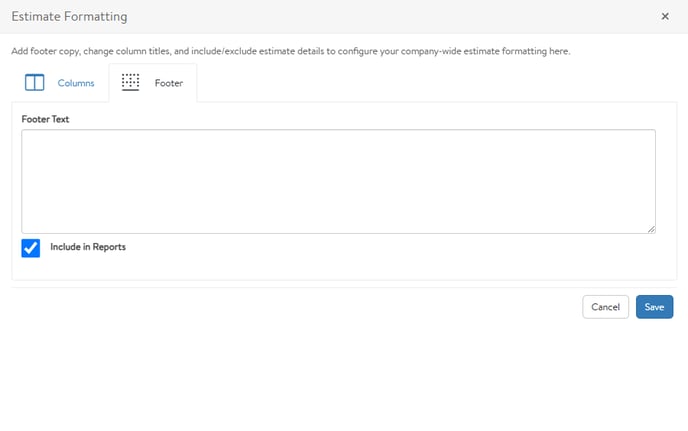
Task: Select the Columns split-pane icon
Action: 35,83
